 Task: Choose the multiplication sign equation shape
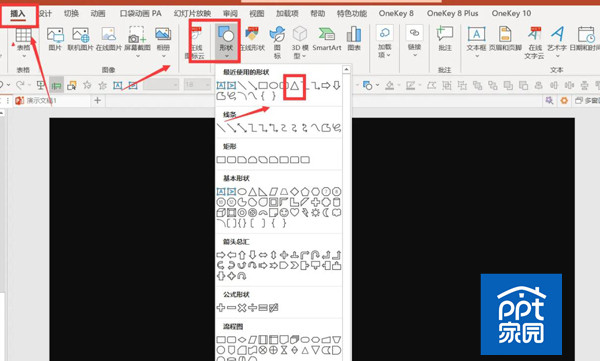point(242,307)
